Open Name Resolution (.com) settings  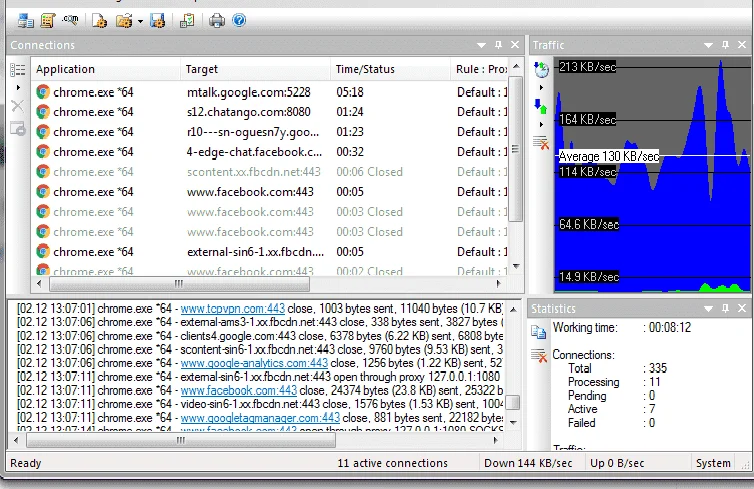pyautogui.click(x=70, y=20)
